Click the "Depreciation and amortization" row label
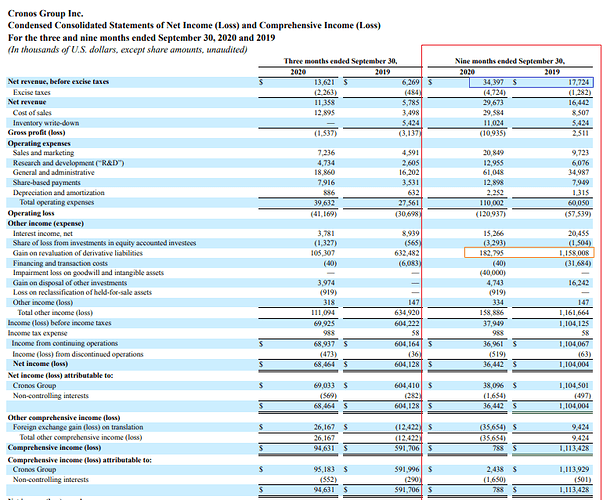The width and height of the screenshot is (603, 500). tap(58, 192)
